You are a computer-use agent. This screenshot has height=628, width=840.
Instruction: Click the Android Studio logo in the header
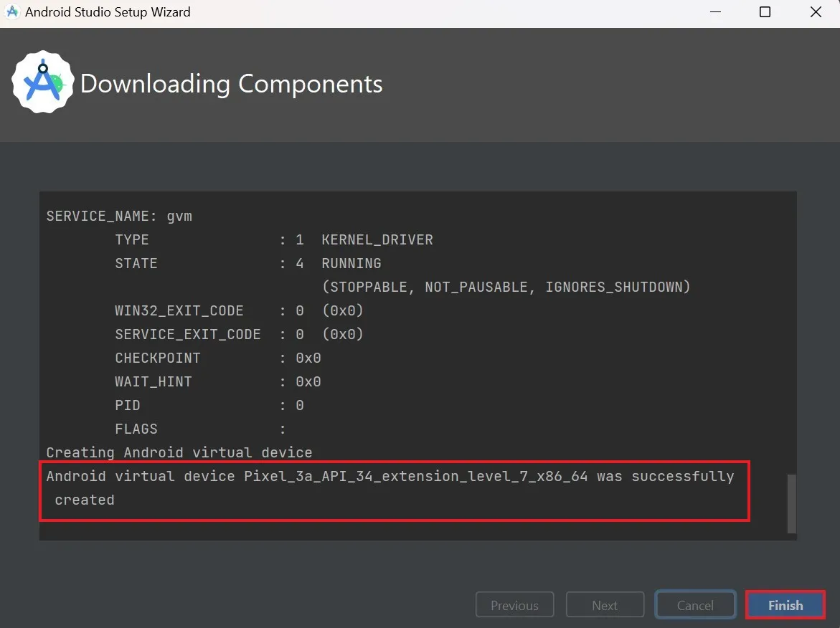43,81
